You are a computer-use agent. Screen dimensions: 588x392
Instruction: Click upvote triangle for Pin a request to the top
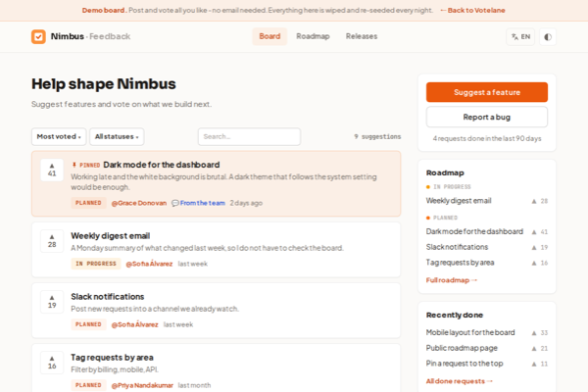pos(534,364)
